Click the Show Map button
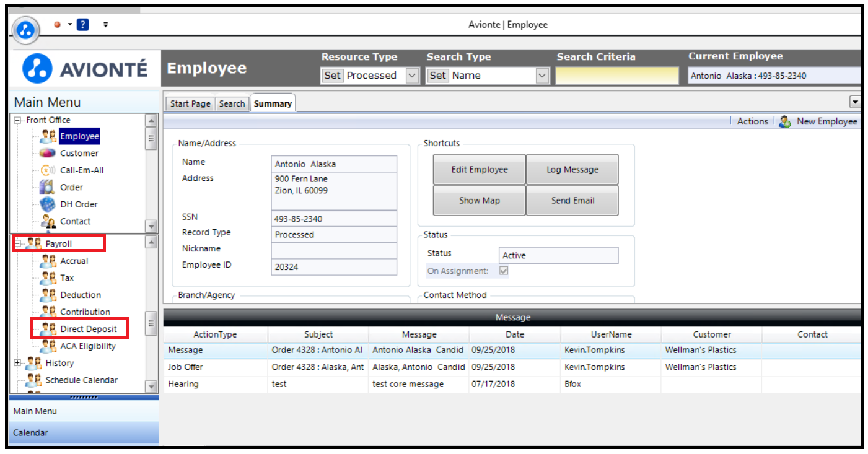This screenshot has width=868, height=454. tap(480, 201)
